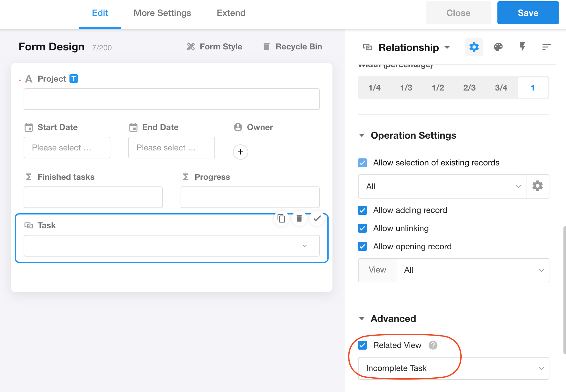Image resolution: width=566 pixels, height=392 pixels.
Task: Confirm Task field with checkmark icon
Action: (x=317, y=218)
